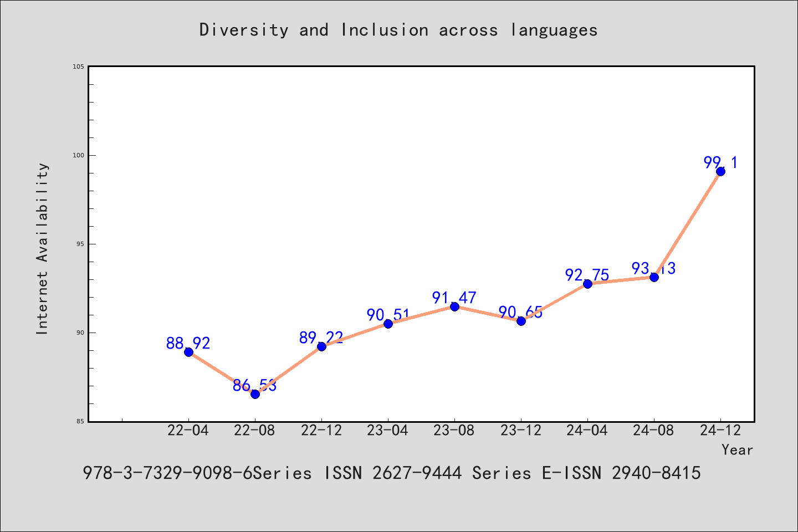Click the '22-12' x-axis tick label
Screen dimensions: 798x532
pos(321,430)
